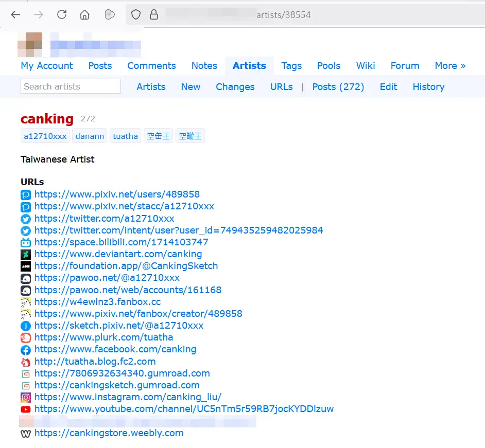This screenshot has width=485, height=448.
Task: Focus the Search artists field
Action: 71,86
